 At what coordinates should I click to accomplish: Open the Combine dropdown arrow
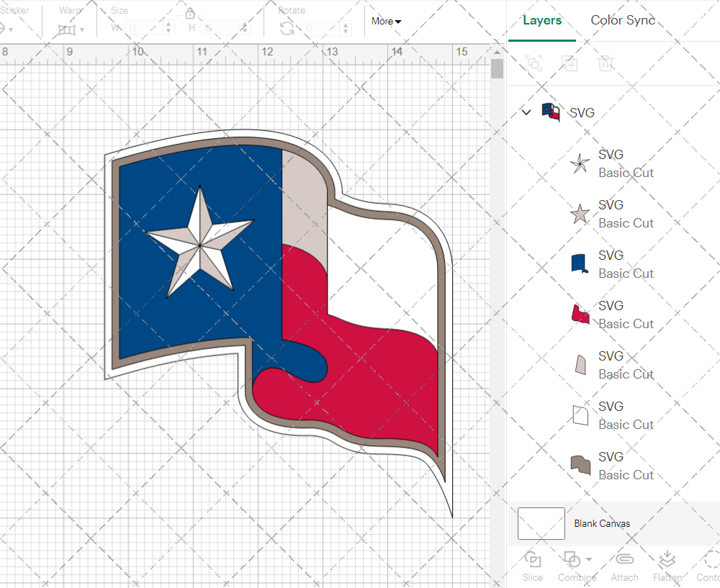pos(589,559)
